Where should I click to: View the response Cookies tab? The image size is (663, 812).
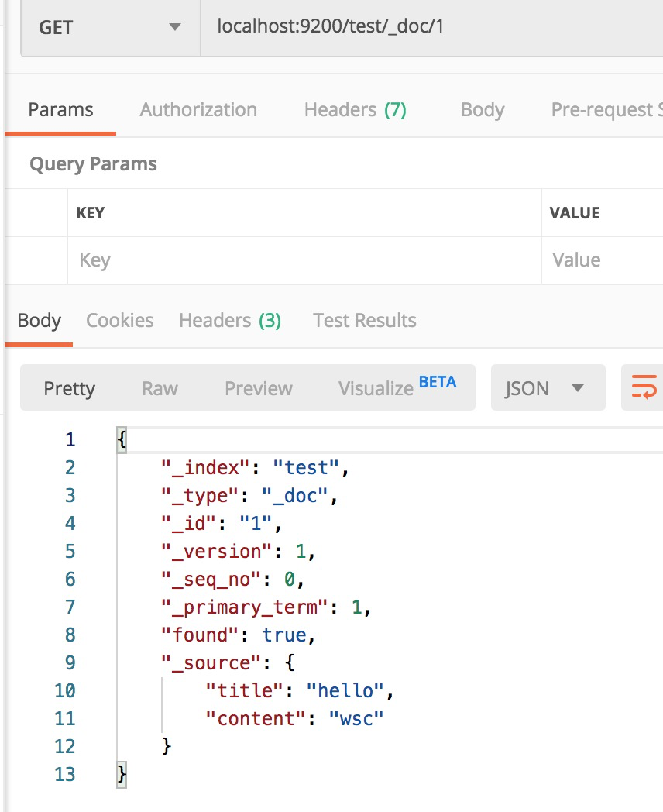(x=120, y=321)
